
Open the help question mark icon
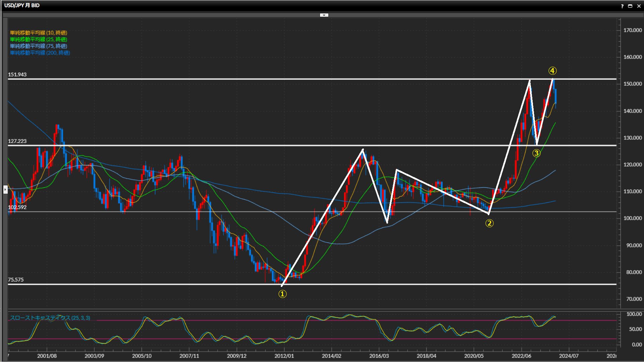point(622,6)
